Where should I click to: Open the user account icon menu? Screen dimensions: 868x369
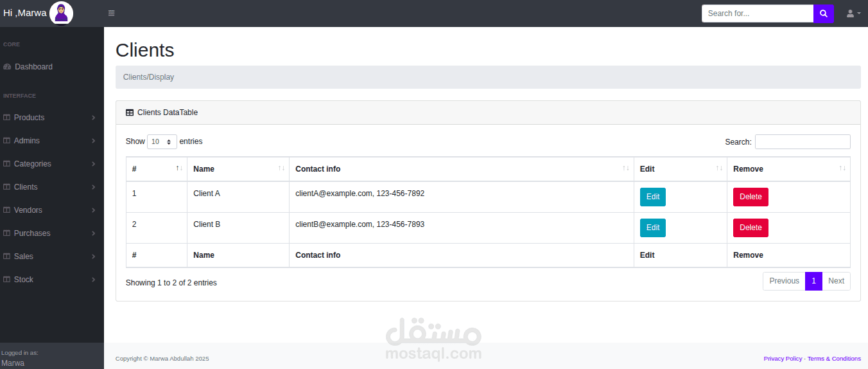[x=853, y=14]
